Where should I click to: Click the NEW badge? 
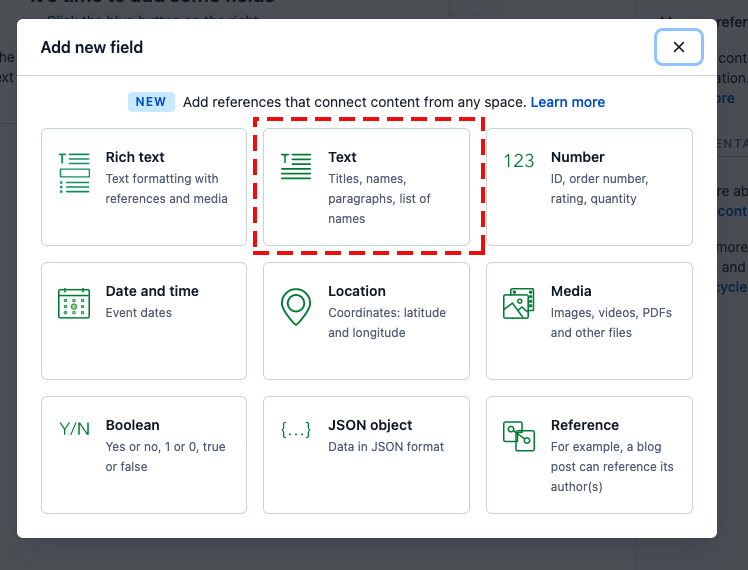[x=151, y=102]
